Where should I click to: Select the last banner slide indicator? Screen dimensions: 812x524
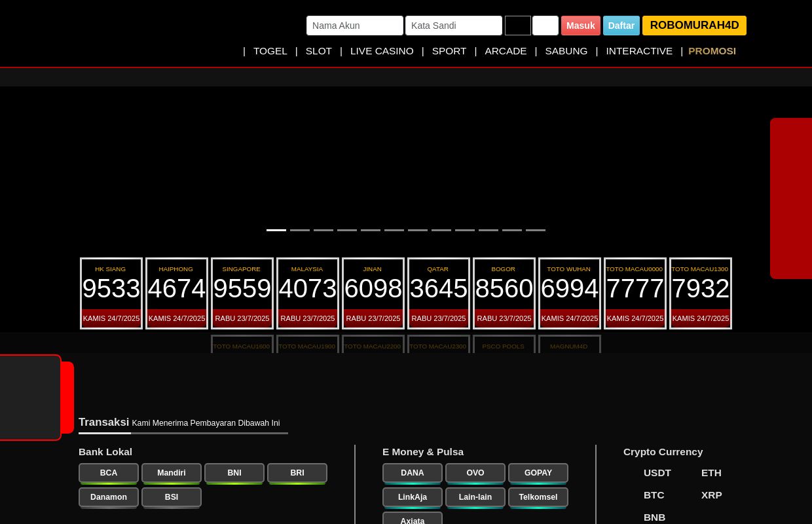coord(536,230)
